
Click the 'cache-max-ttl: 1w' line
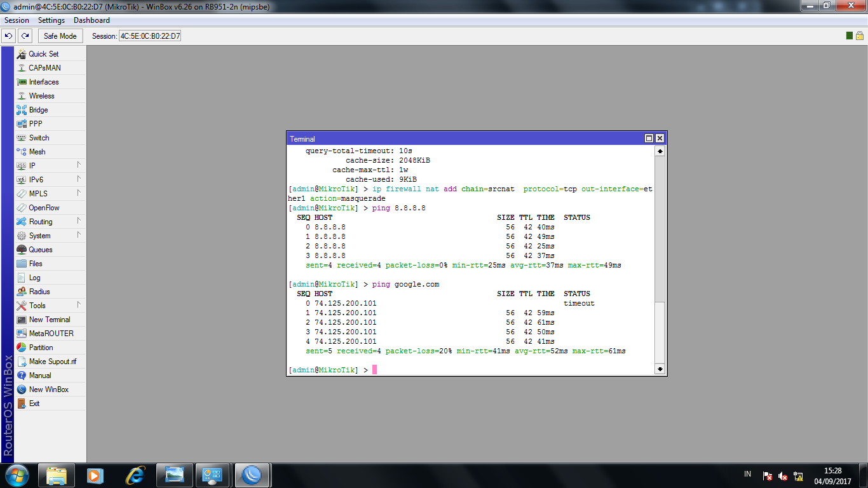click(370, 170)
